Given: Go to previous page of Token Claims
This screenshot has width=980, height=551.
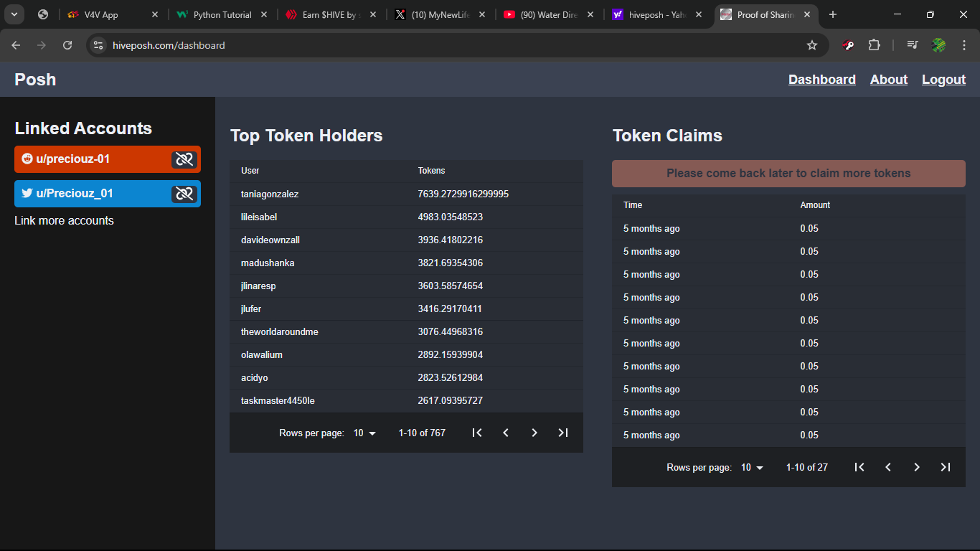Looking at the screenshot, I should 888,467.
